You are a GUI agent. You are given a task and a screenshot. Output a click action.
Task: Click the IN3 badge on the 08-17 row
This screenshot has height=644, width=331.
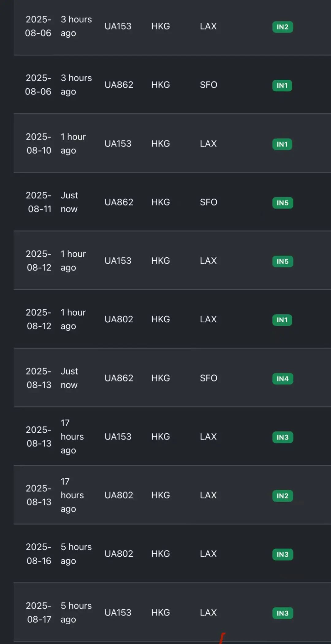tap(282, 613)
